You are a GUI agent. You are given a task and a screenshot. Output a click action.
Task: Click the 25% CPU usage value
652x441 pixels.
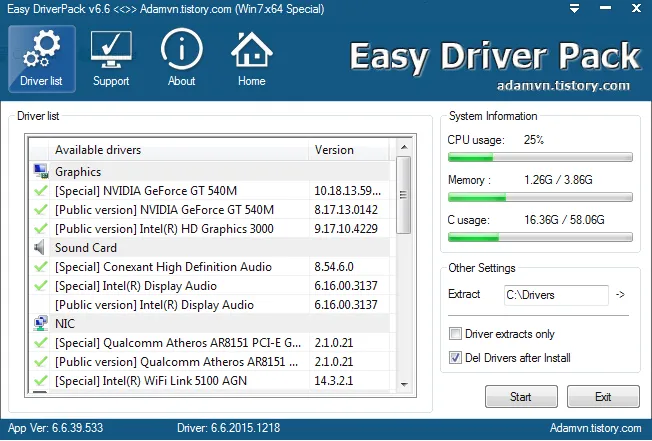pyautogui.click(x=533, y=140)
